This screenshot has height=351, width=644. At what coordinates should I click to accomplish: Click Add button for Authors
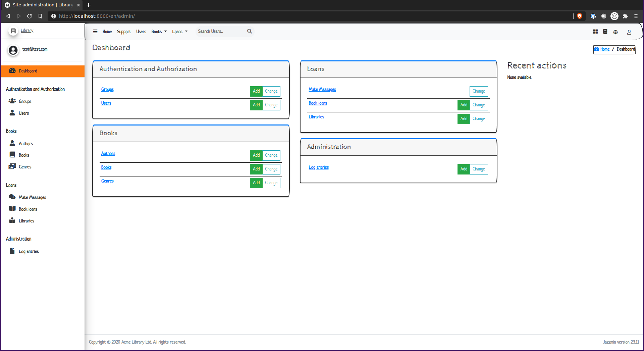click(x=256, y=155)
